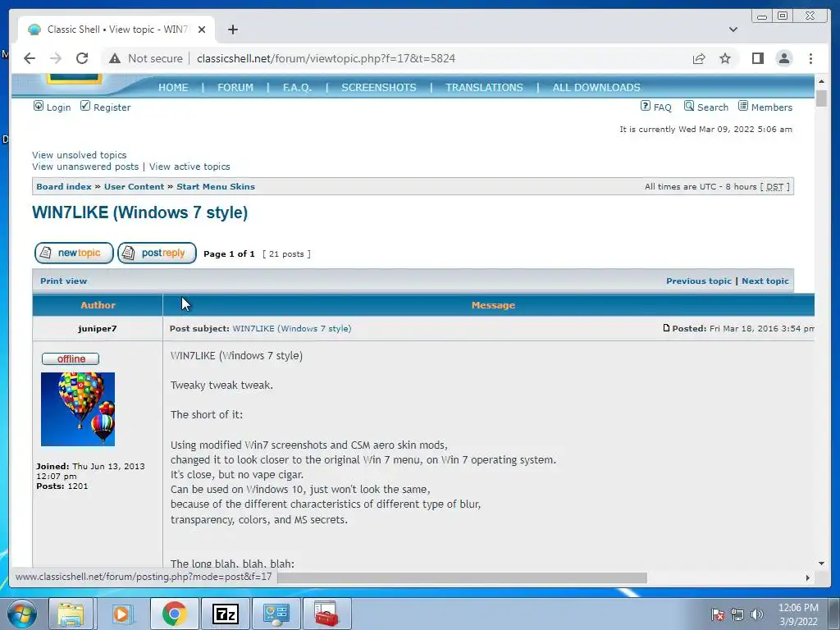
Task: Click the postreply button
Action: click(x=157, y=253)
